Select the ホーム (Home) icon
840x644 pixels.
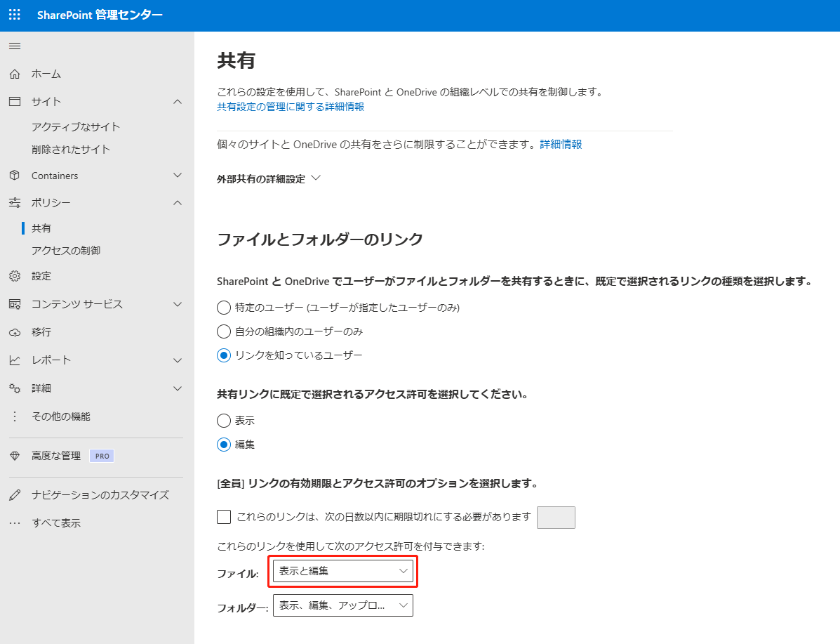point(14,73)
